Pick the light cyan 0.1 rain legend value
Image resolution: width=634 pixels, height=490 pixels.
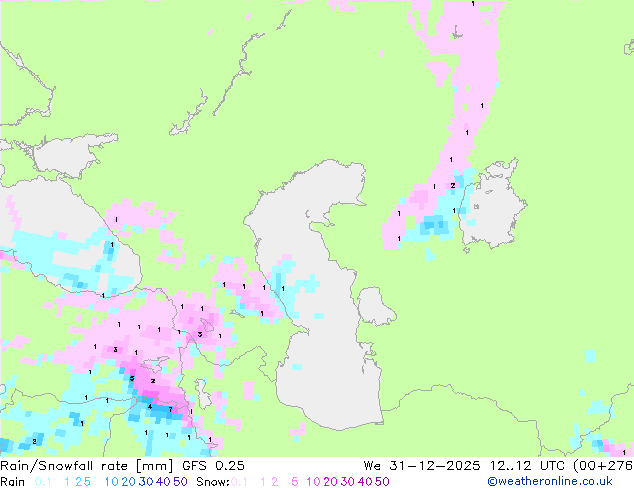(x=43, y=482)
